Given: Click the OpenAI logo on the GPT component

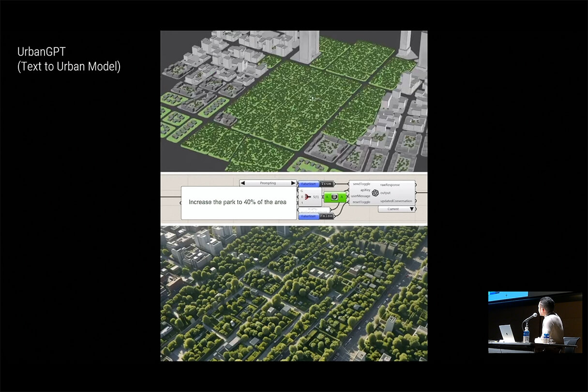Looking at the screenshot, I should pos(375,193).
